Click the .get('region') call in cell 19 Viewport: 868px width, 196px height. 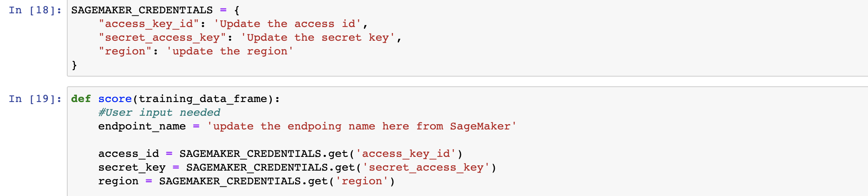[348, 181]
